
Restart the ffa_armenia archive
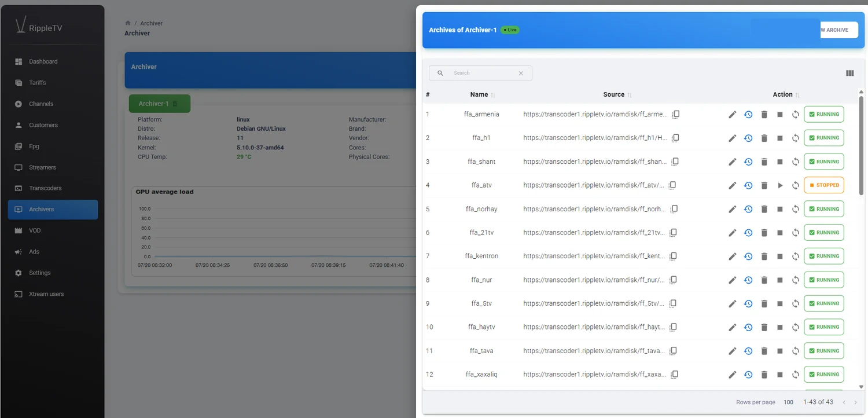click(x=796, y=115)
